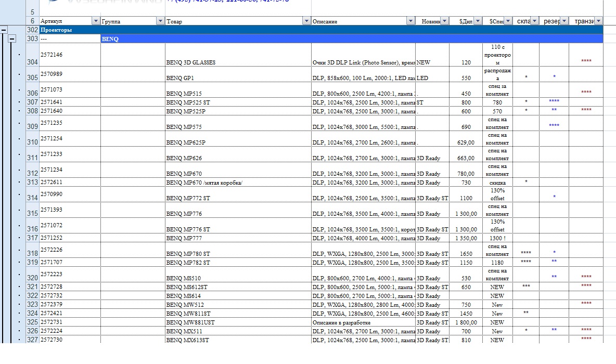Select cell BENQ MP515

238,89
